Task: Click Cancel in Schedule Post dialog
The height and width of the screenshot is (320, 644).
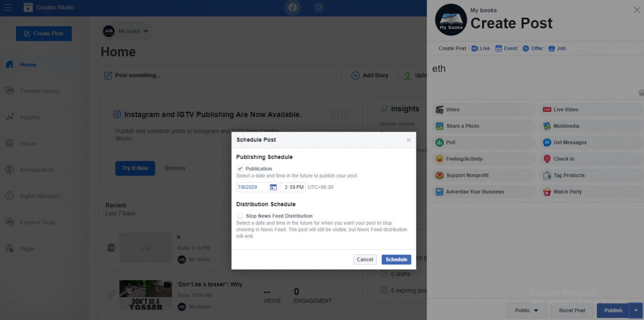Action: (x=365, y=259)
